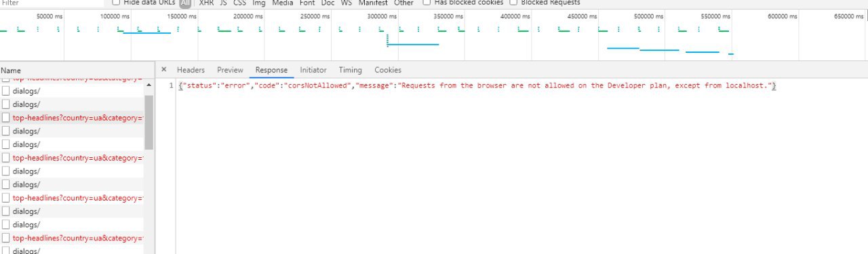The height and width of the screenshot is (254, 868).
Task: Switch to the Preview tab
Action: (230, 70)
